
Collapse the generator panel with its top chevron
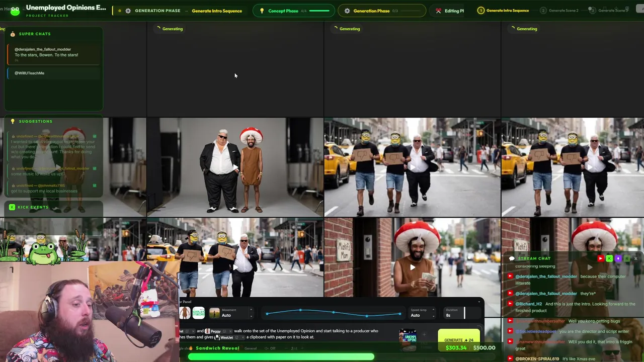click(x=479, y=302)
